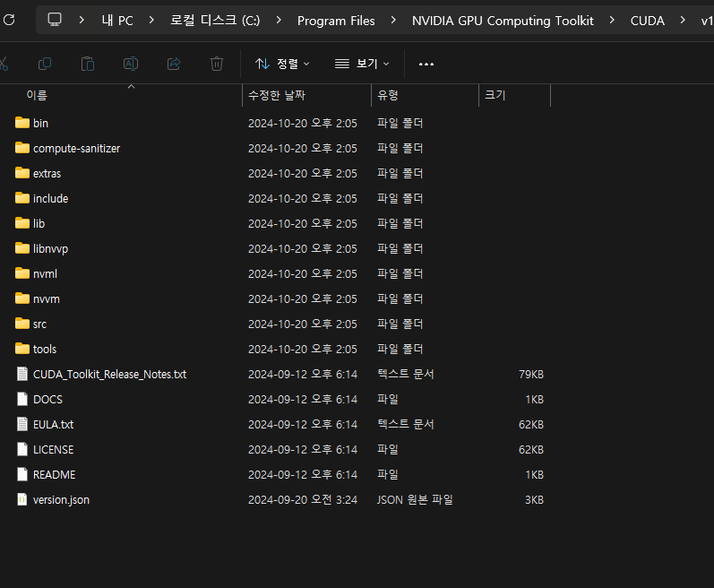Select the CUDA_Toolkit_Release_Notes.txt file icon

coord(22,374)
